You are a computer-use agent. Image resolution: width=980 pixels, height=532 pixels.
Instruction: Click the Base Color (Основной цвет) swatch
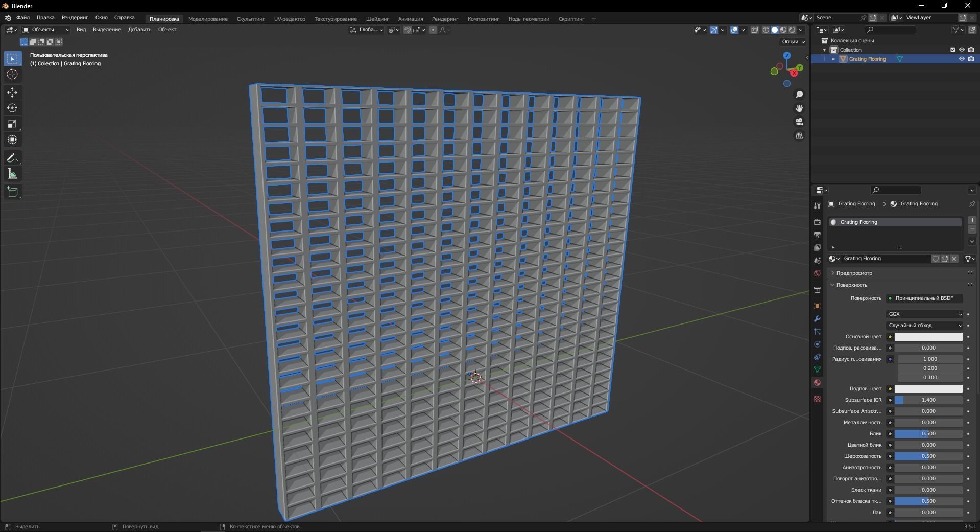(x=928, y=337)
